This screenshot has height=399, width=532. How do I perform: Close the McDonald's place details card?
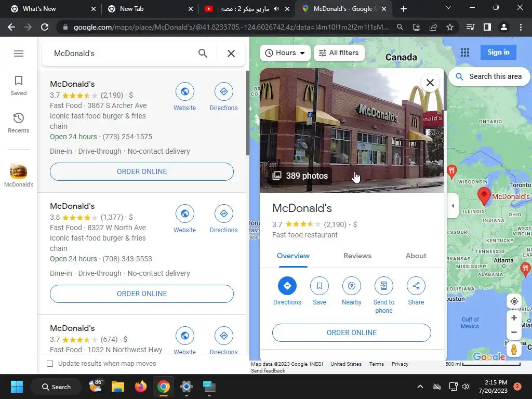(430, 83)
